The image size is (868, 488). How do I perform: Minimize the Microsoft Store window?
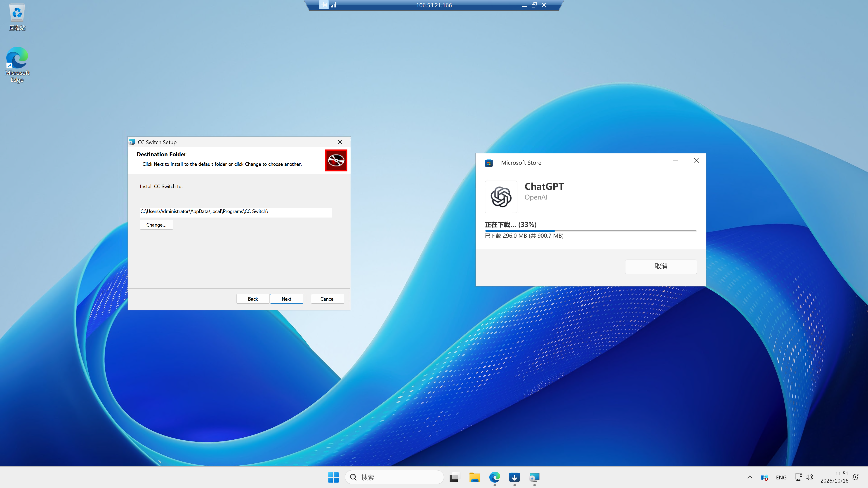point(675,160)
